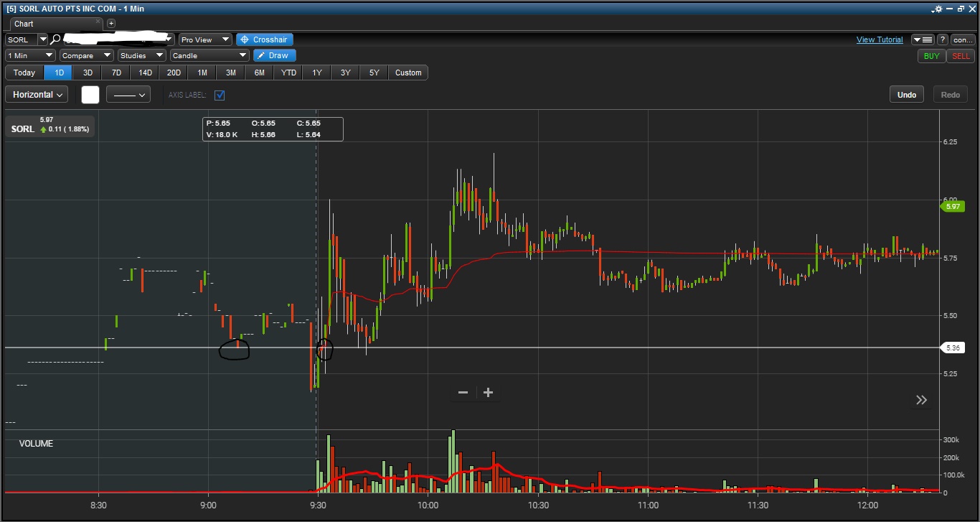Click the BUY button
Image resolution: width=980 pixels, height=522 pixels.
pyautogui.click(x=932, y=56)
